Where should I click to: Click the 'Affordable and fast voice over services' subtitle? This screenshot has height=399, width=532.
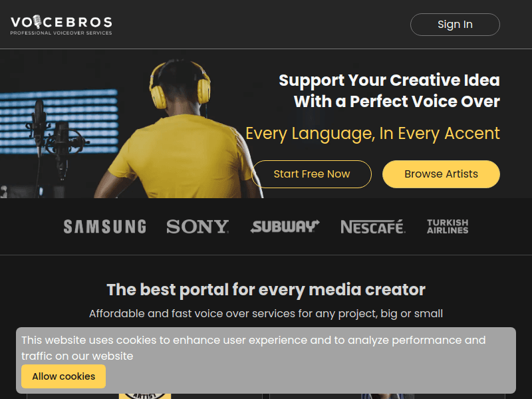tap(266, 313)
